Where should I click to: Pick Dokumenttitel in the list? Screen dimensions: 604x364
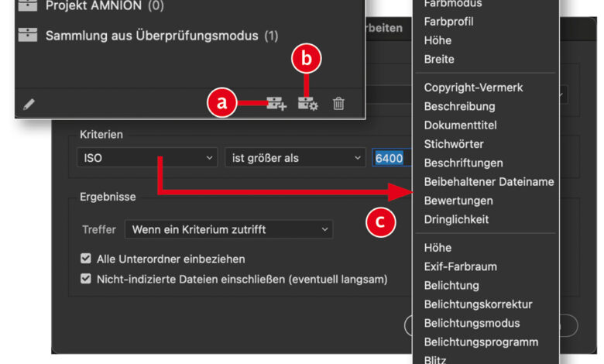tap(460, 125)
